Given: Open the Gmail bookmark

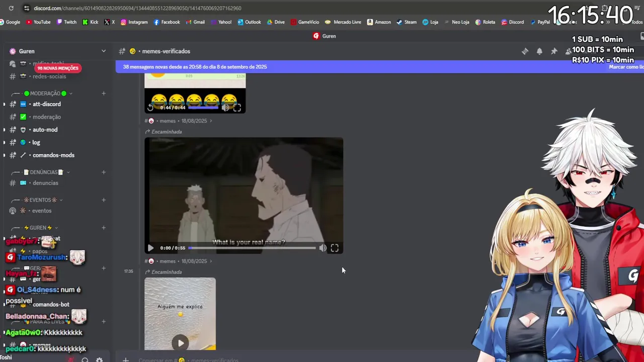Looking at the screenshot, I should [195, 22].
